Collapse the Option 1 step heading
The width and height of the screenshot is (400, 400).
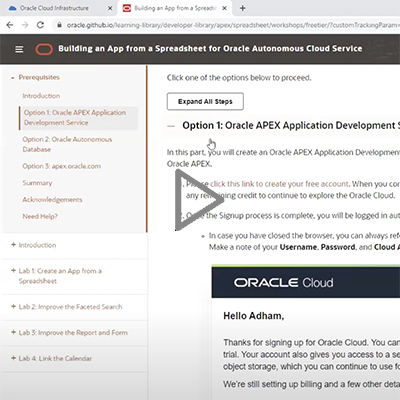coord(171,126)
